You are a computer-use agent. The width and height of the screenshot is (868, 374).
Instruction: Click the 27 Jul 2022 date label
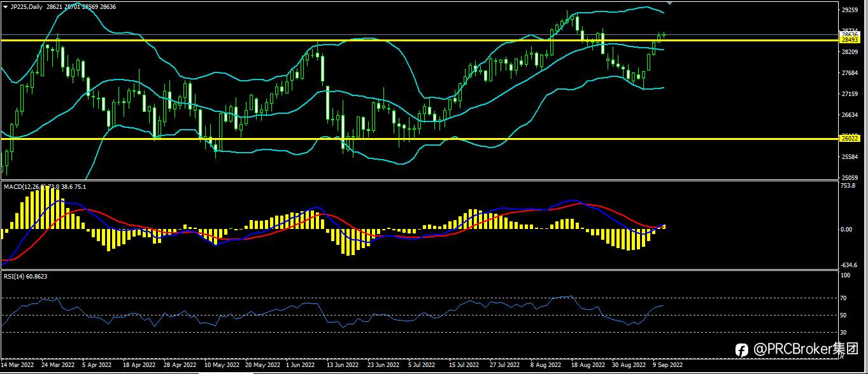(504, 366)
